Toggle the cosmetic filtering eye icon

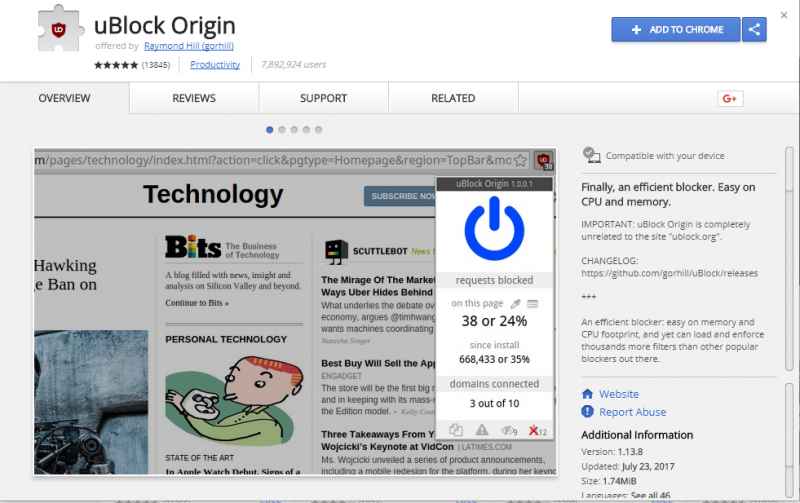509,431
